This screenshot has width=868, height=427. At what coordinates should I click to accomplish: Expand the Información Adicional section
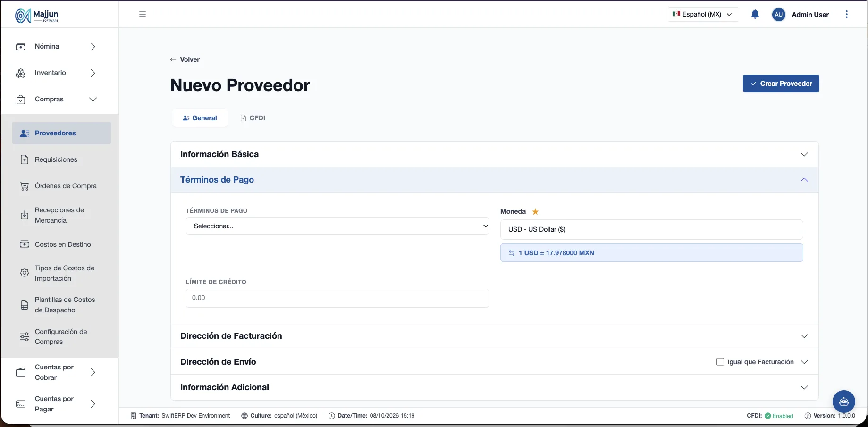click(x=494, y=387)
